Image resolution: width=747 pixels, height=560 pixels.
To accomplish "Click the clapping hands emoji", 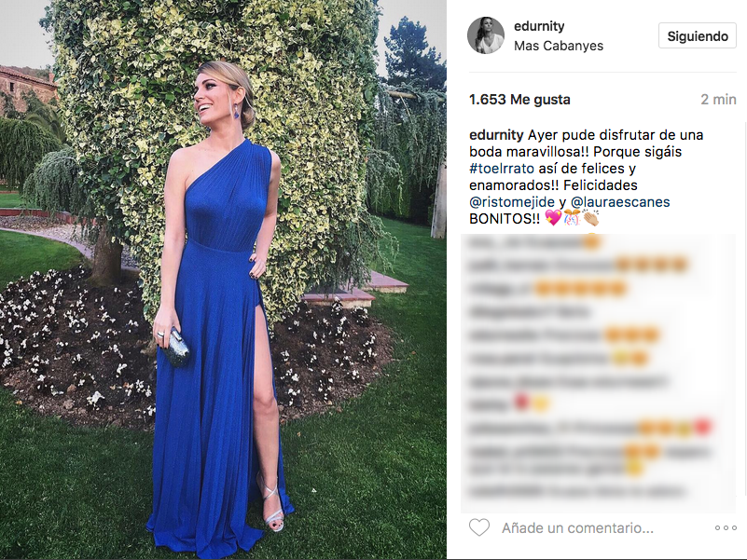I will [x=591, y=219].
